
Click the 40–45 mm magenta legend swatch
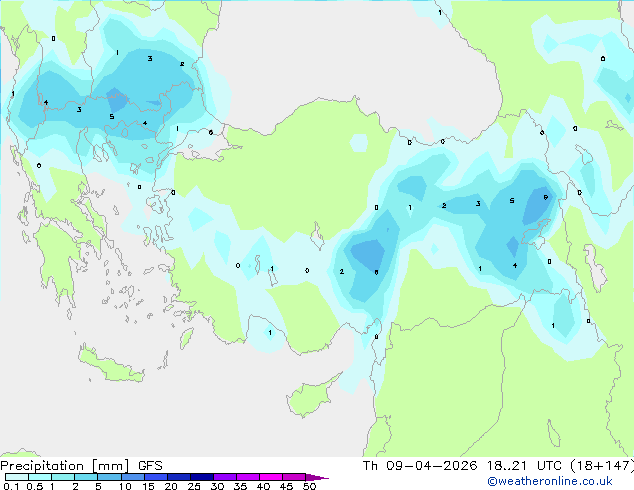pos(271,477)
